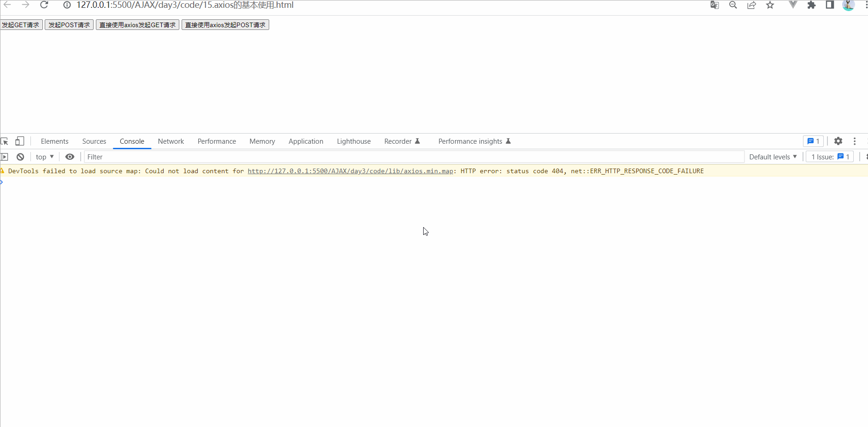The width and height of the screenshot is (868, 427).
Task: Click inside the console Filter field
Action: pos(184,157)
